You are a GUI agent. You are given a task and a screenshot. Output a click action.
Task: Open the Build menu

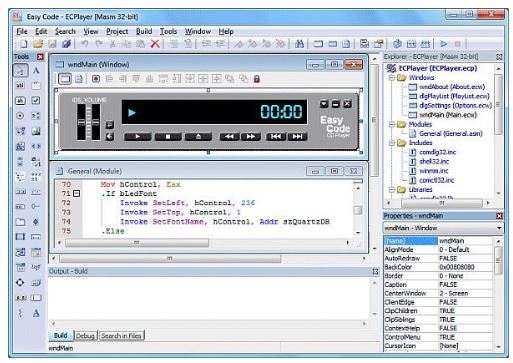144,32
